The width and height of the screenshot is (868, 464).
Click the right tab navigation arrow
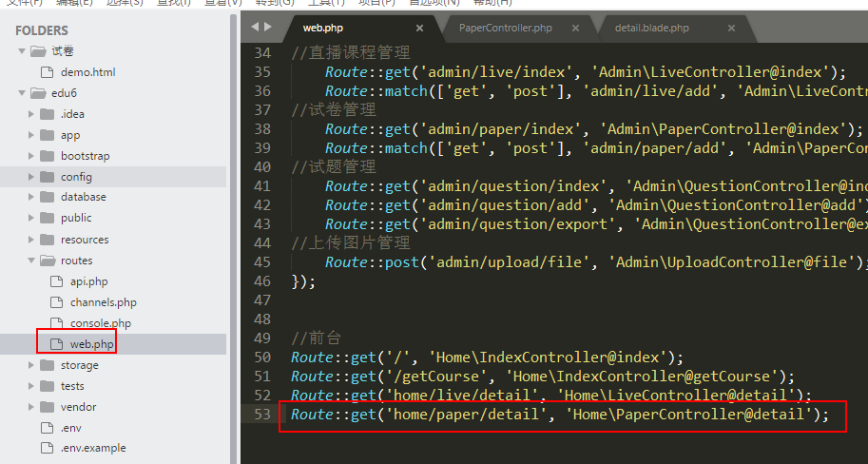(x=268, y=28)
